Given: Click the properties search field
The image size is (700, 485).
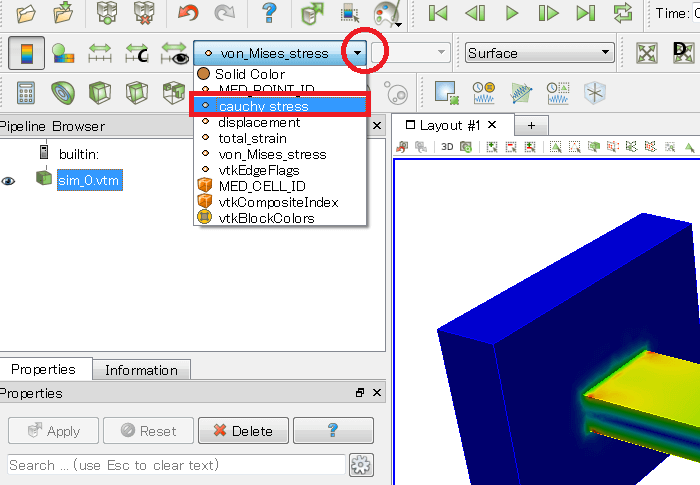Looking at the screenshot, I should click(176, 465).
